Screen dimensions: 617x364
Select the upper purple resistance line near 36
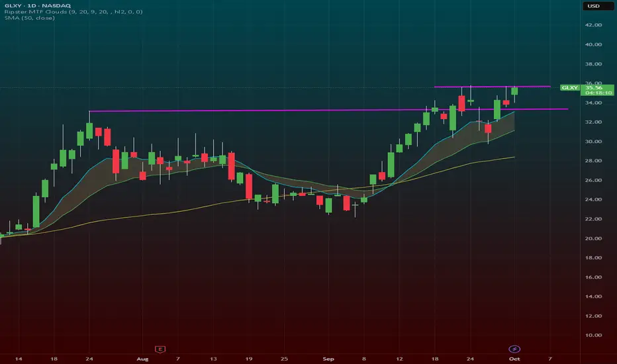point(492,87)
